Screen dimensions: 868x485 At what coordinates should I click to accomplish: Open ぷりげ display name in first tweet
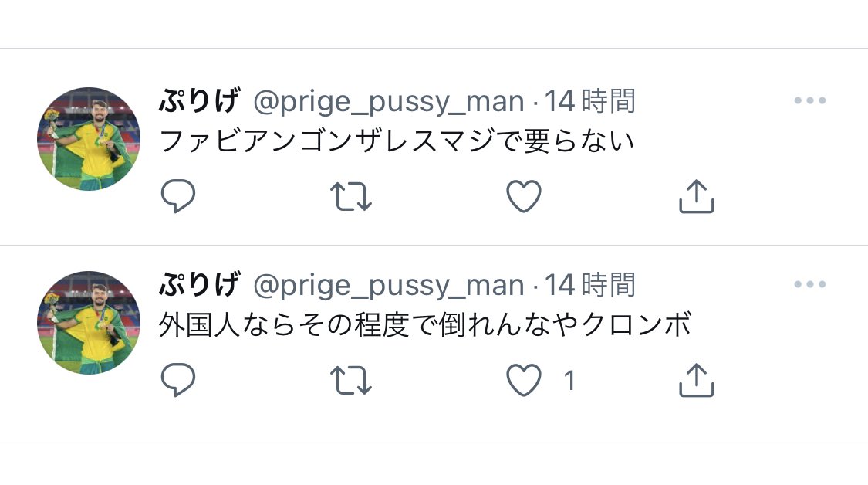pyautogui.click(x=200, y=101)
